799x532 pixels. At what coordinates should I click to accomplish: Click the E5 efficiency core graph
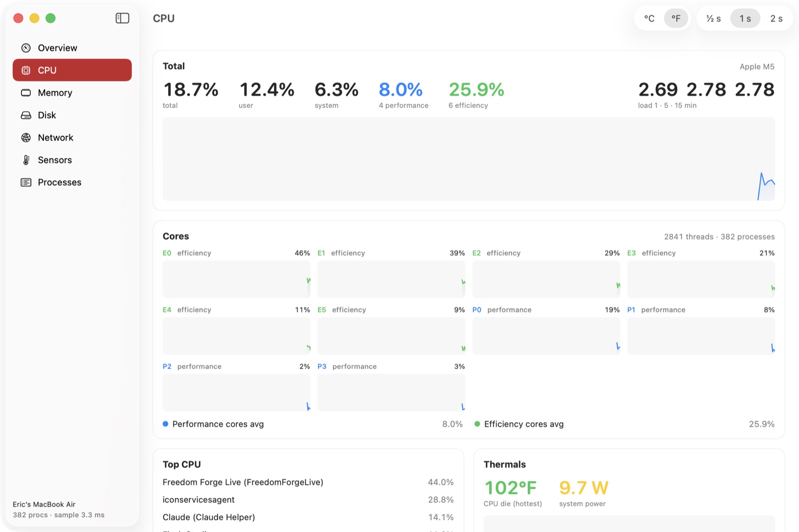pos(392,336)
